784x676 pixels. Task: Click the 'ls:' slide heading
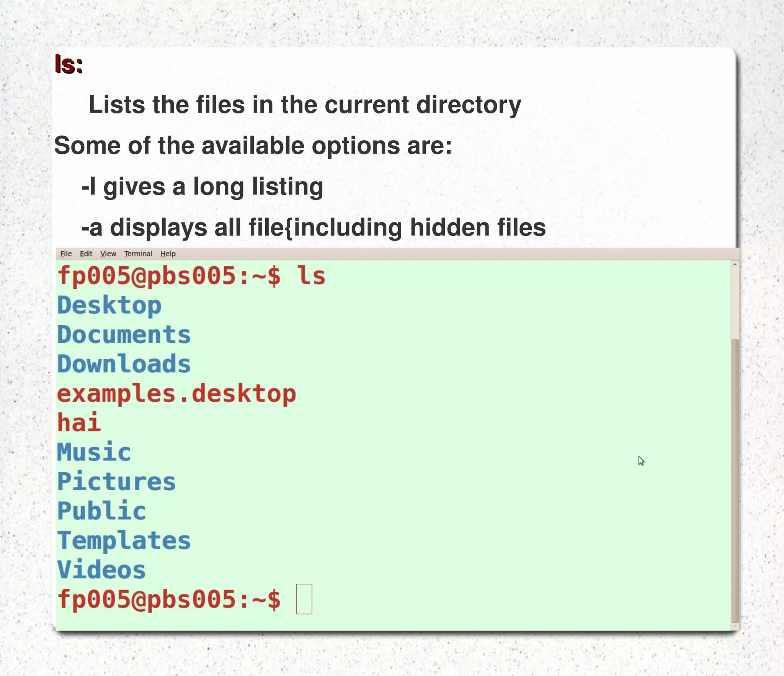pyautogui.click(x=69, y=64)
